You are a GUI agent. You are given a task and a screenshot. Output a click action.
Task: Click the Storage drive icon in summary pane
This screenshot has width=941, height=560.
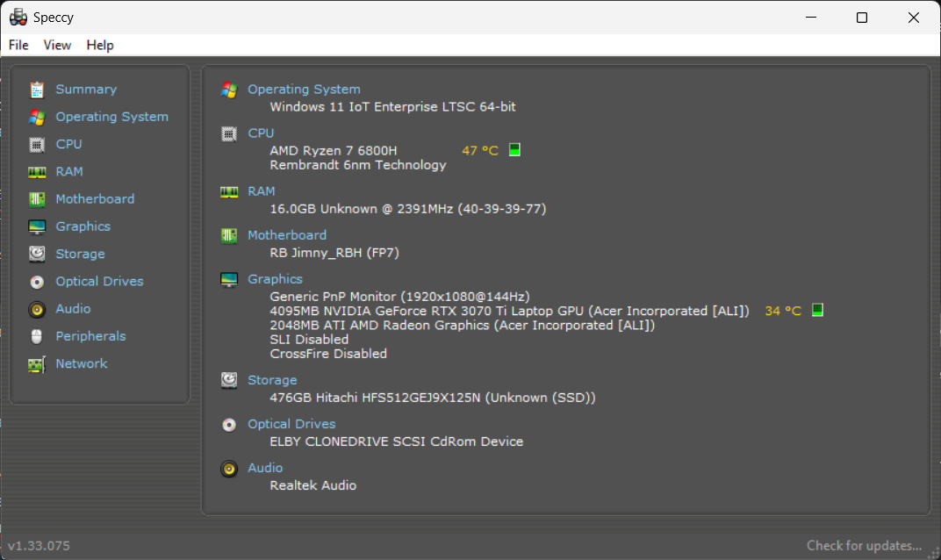click(229, 381)
